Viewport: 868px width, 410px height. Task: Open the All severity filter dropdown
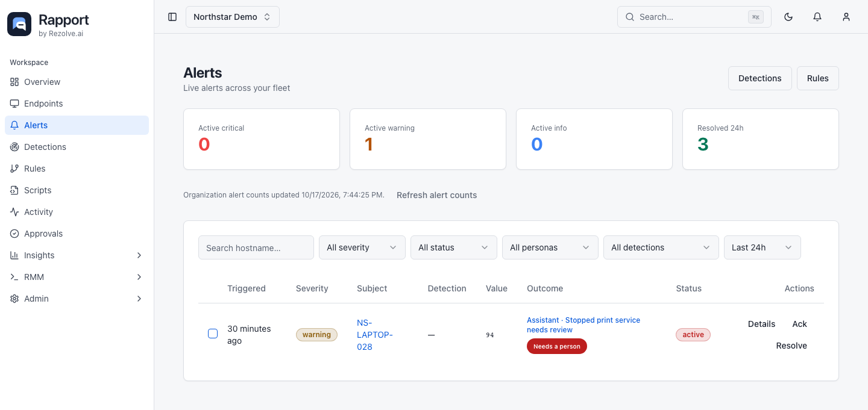(362, 247)
